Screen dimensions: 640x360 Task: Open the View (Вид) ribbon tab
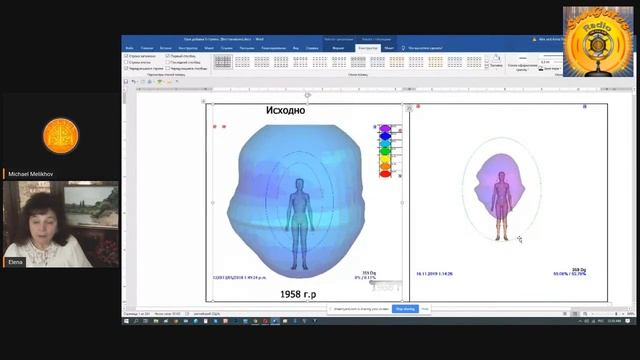[x=296, y=48]
